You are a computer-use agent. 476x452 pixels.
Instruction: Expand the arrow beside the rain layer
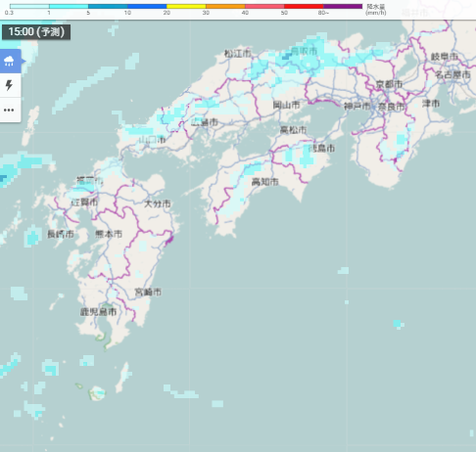coord(24,61)
